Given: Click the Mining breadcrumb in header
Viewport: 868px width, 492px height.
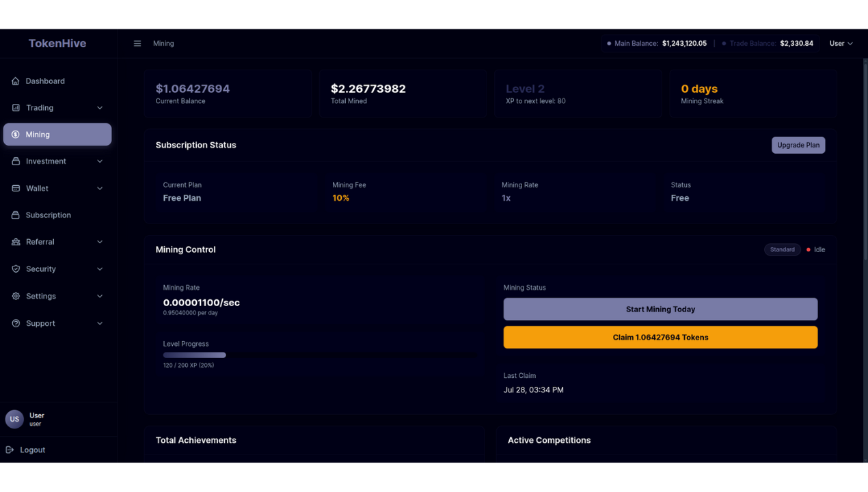Looking at the screenshot, I should pos(163,44).
